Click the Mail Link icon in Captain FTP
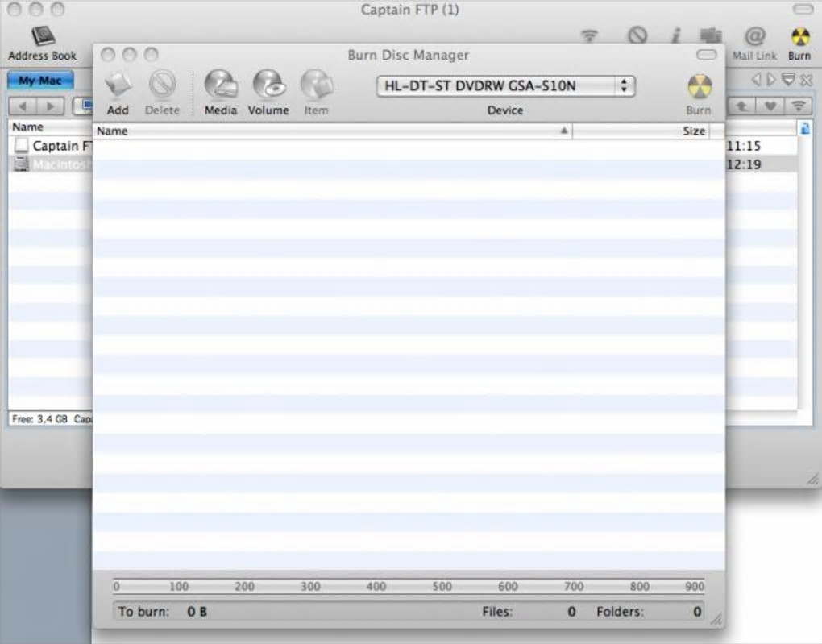Image resolution: width=822 pixels, height=644 pixels. coord(755,43)
